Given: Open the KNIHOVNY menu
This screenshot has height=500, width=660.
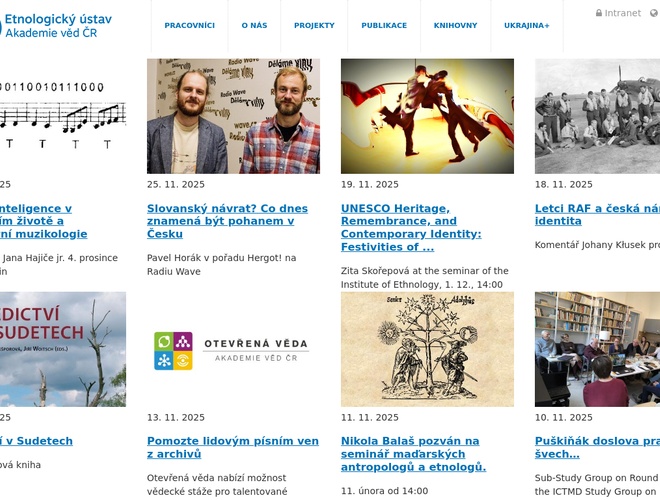Looking at the screenshot, I should tap(455, 25).
